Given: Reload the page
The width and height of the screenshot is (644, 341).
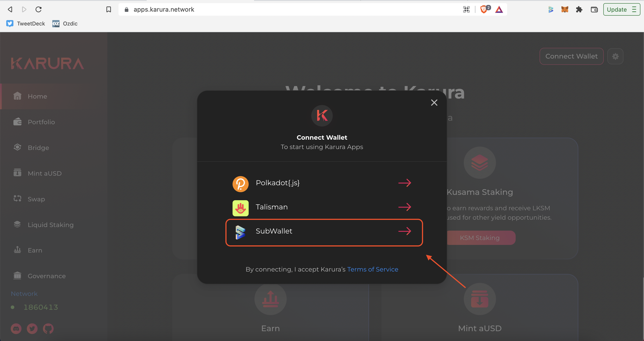Looking at the screenshot, I should click(x=38, y=9).
